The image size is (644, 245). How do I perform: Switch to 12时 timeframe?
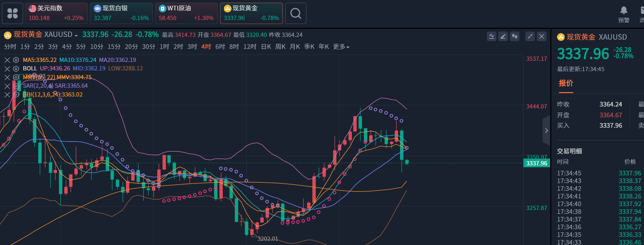pyautogui.click(x=250, y=47)
